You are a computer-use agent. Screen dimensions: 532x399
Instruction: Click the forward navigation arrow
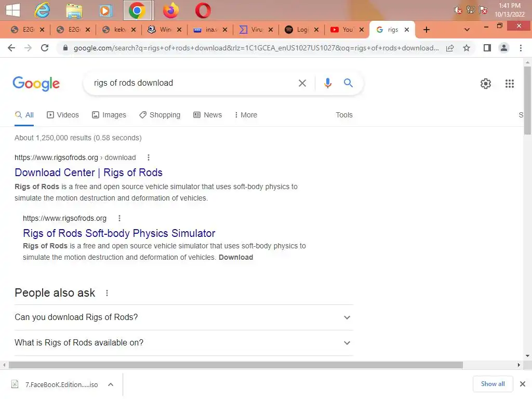click(28, 48)
